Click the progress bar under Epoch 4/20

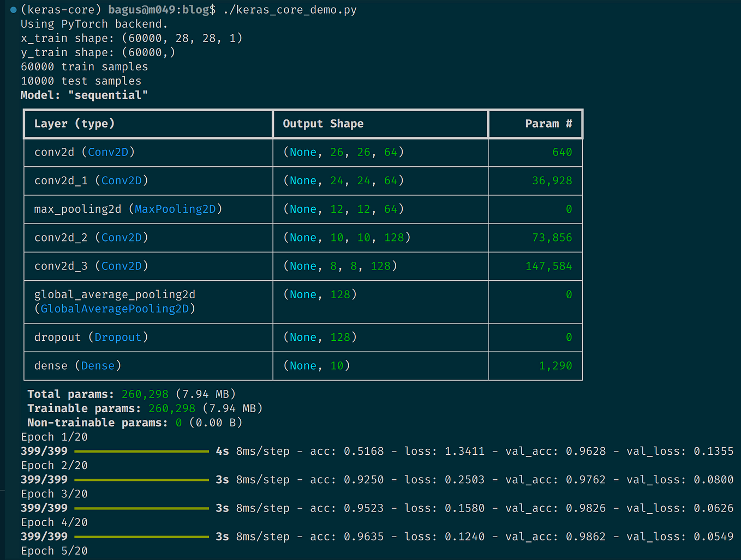[x=141, y=537]
